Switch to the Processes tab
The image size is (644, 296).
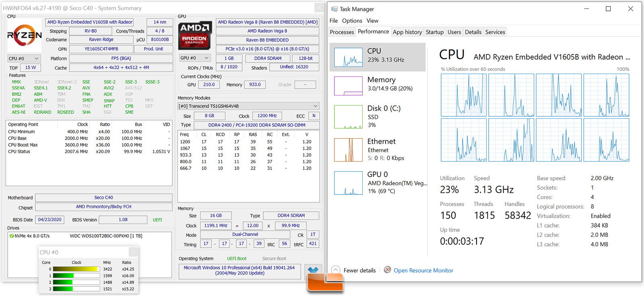pyautogui.click(x=342, y=32)
